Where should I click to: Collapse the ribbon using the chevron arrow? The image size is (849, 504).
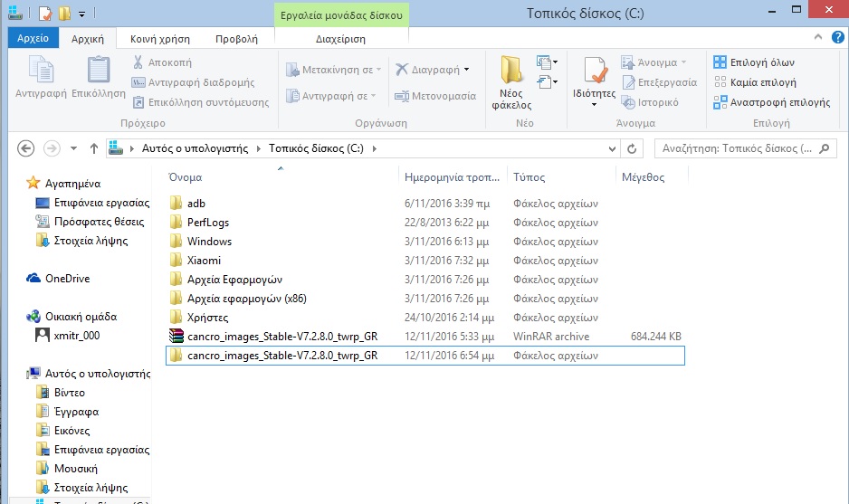[x=818, y=38]
